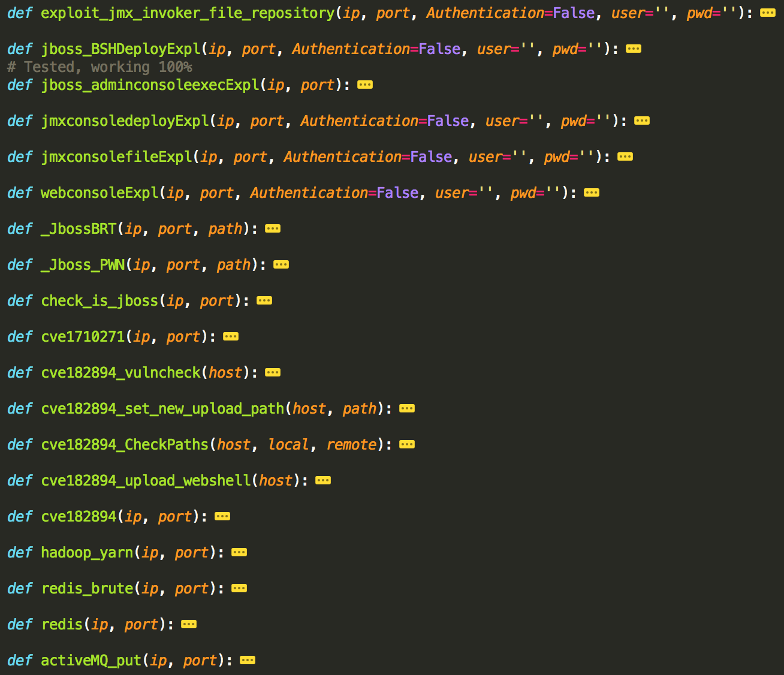Unfold redis_brute function body
Viewport: 784px width, 675px height.
(239, 588)
